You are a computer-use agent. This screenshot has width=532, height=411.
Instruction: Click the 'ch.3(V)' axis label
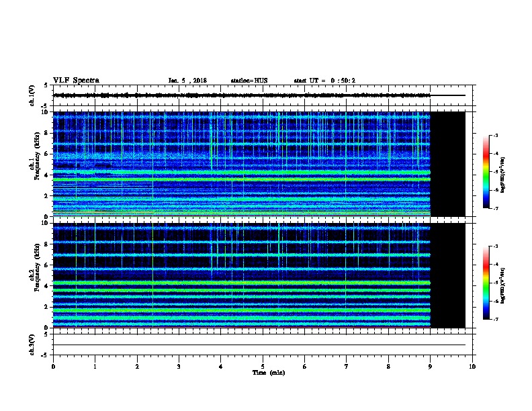pos(32,345)
